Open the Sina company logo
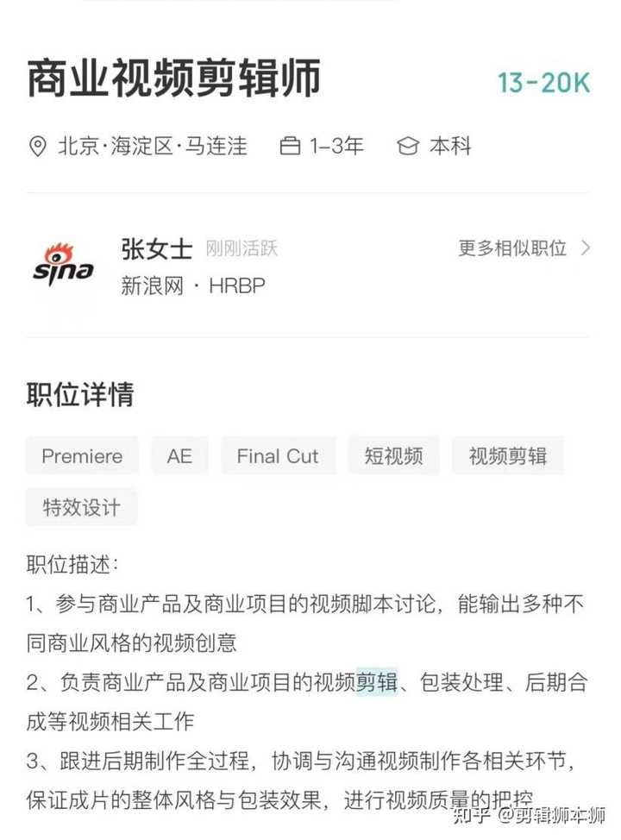The image size is (621, 840). pos(63,264)
